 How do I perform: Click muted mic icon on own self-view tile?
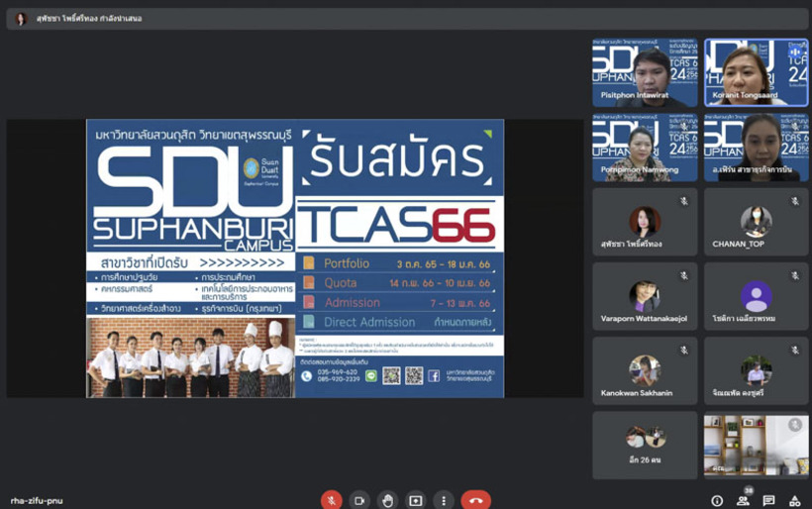(x=795, y=425)
